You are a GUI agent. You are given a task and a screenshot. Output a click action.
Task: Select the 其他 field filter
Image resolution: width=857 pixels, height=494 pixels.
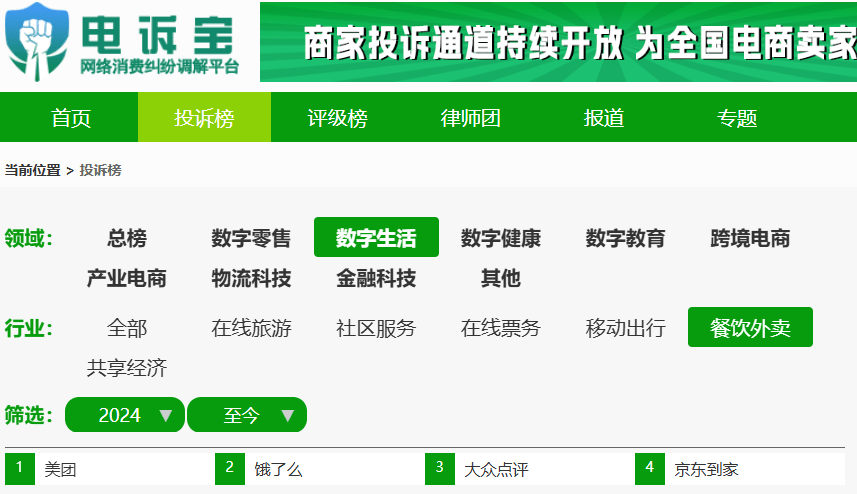501,278
